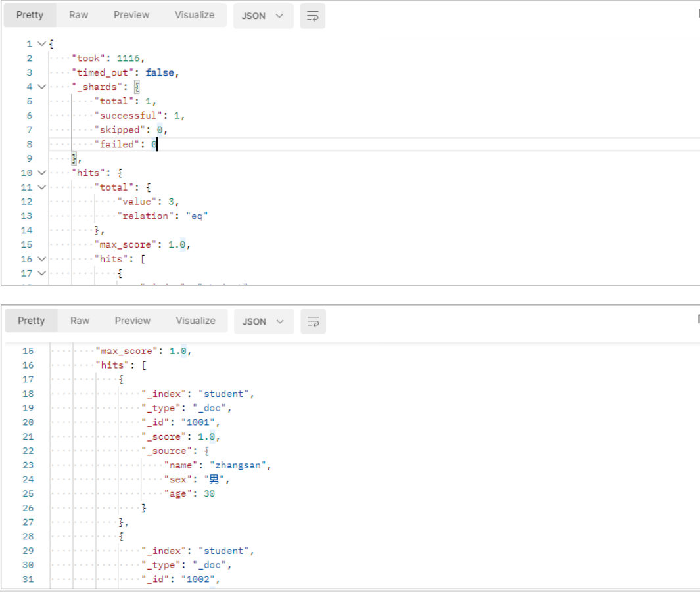Viewport: 700px width, 592px height.
Task: Open Preview tab in lower panel
Action: tap(133, 321)
